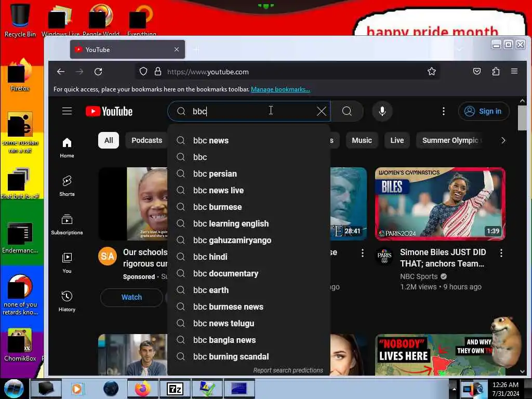
Task: Choose the "bbc documentary" suggestion
Action: click(249, 273)
